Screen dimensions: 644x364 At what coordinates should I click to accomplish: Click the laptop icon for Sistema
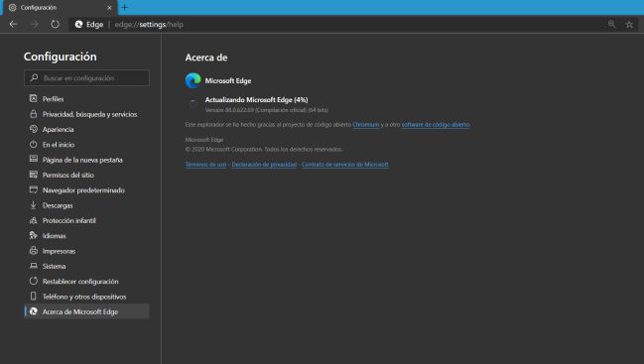(x=34, y=266)
